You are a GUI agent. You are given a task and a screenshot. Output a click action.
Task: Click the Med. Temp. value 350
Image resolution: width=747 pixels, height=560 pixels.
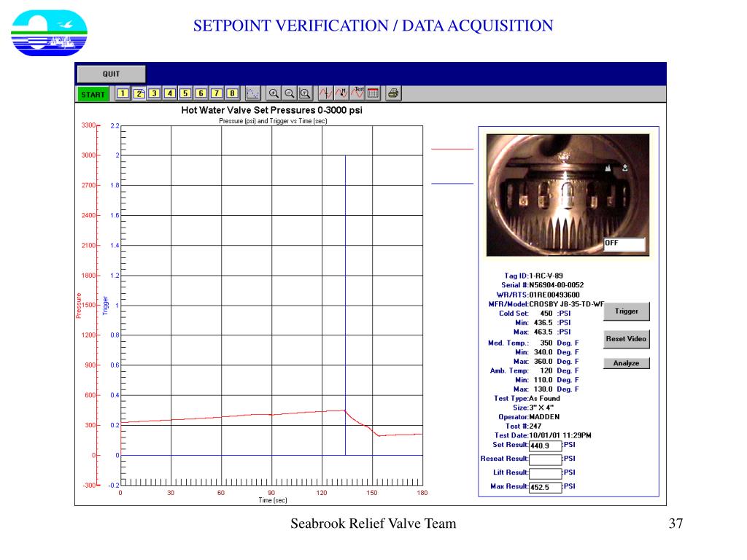pos(546,343)
